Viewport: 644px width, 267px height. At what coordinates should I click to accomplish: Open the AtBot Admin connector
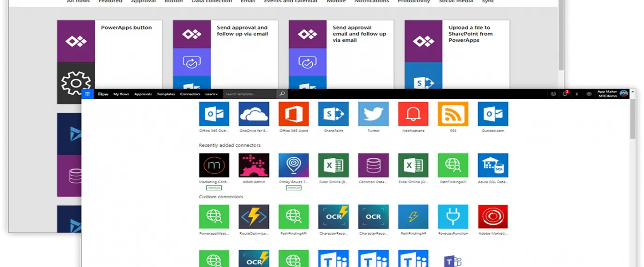[254, 165]
